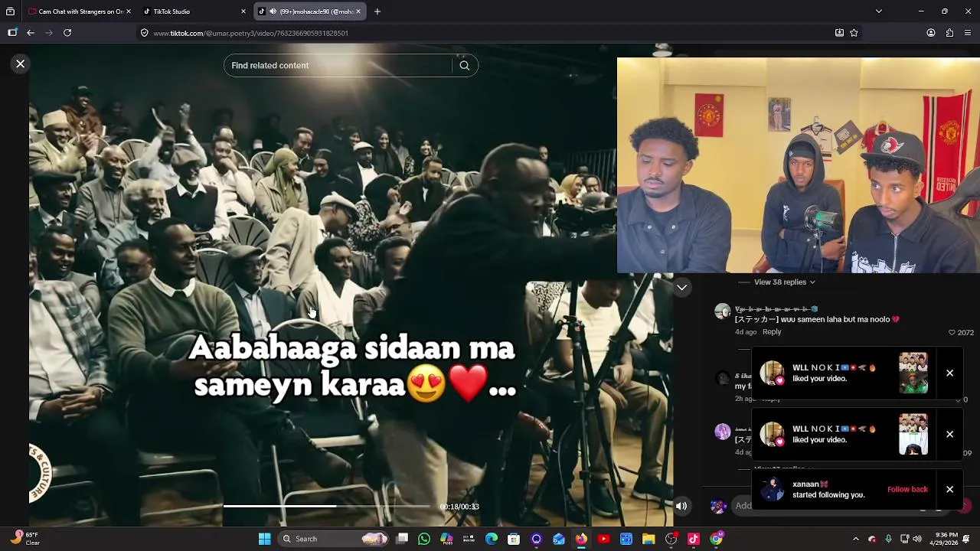Dismiss the xanaan follow notification
The width and height of the screenshot is (980, 551).
pos(949,489)
